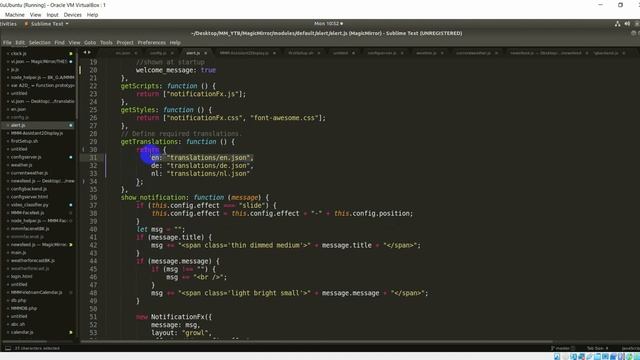Click "welcome_message: true" on line 20
Screen dimensions: 640x360
pyautogui.click(x=176, y=70)
